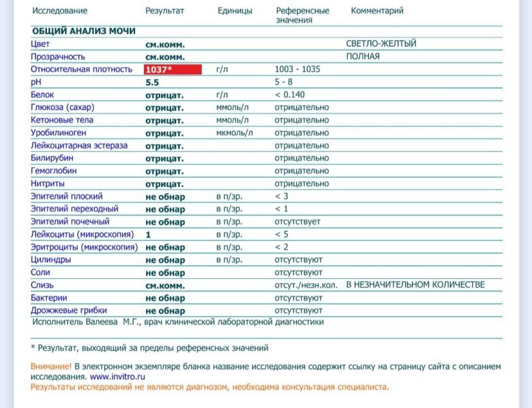Click the "В НЕЗНАЧИТЕЛЬНОМ КОЛИЧЕСТВЕ" comment

pyautogui.click(x=415, y=285)
